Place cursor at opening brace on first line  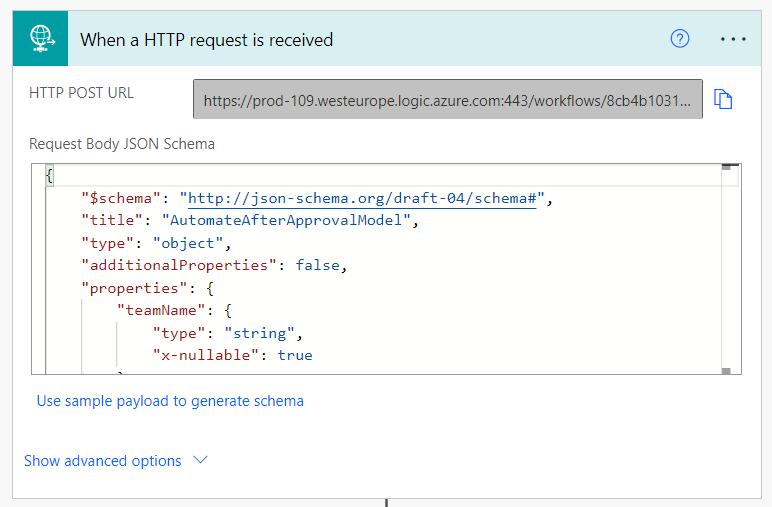point(49,175)
